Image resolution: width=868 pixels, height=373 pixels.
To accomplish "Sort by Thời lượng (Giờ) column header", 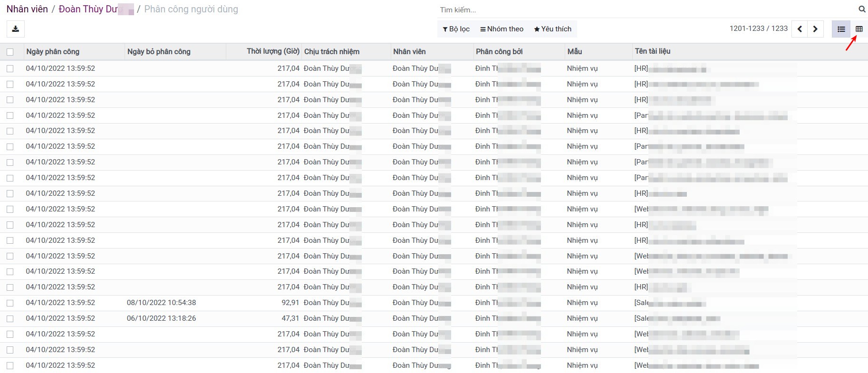I will [x=273, y=51].
